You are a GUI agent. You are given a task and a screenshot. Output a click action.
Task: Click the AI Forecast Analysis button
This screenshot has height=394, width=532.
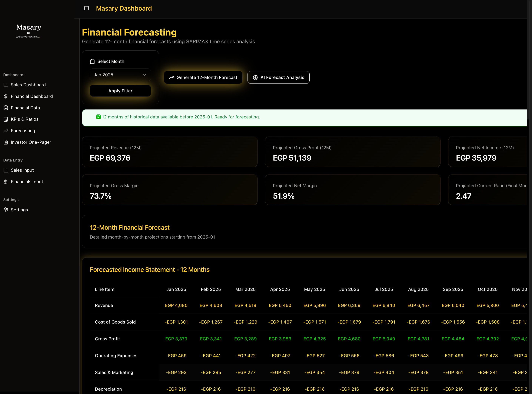coord(278,77)
